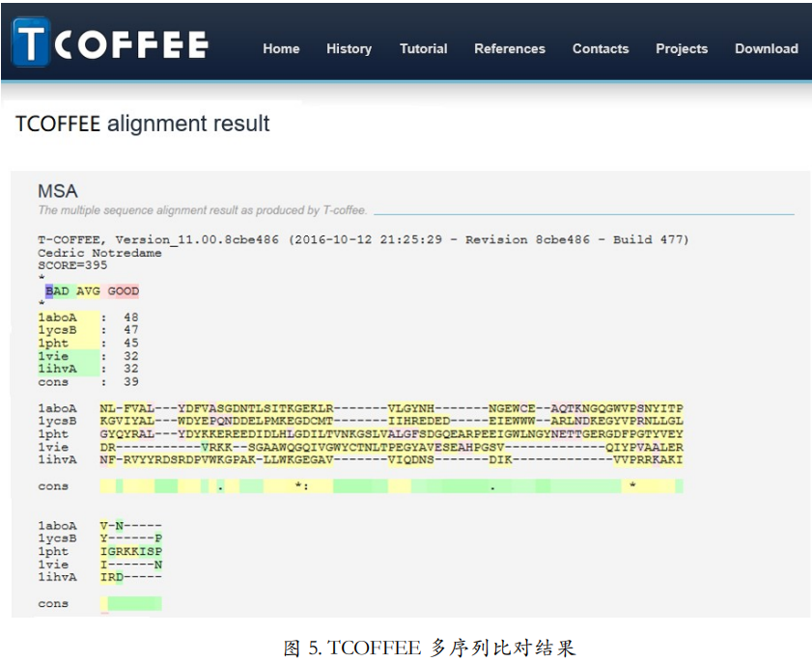Click 1vie in the score list
Viewport: 812px width, 662px height.
(x=53, y=356)
